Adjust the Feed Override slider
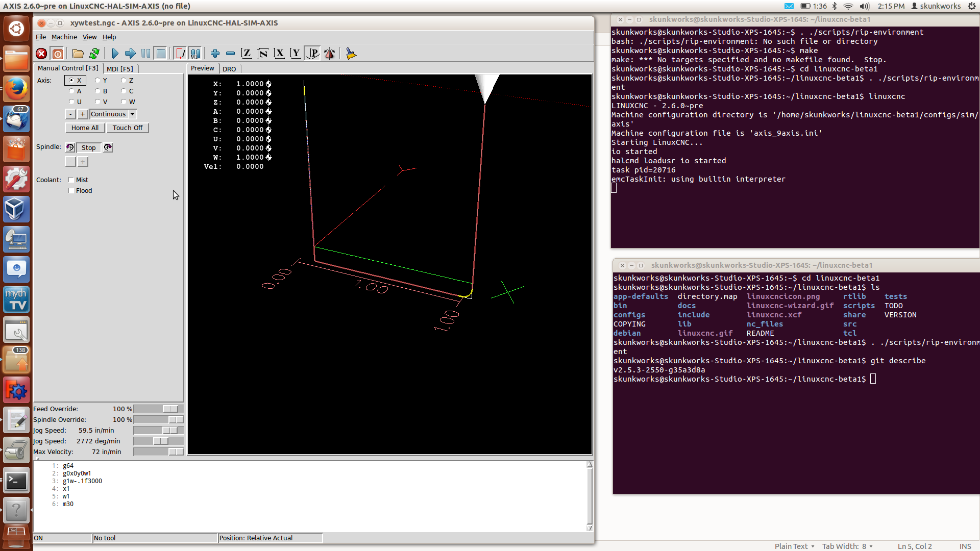Image resolution: width=980 pixels, height=551 pixels. [158, 409]
